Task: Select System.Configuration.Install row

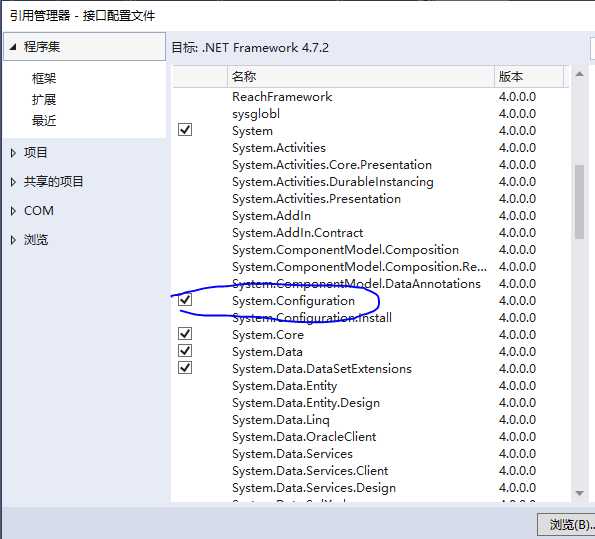Action: [371, 318]
